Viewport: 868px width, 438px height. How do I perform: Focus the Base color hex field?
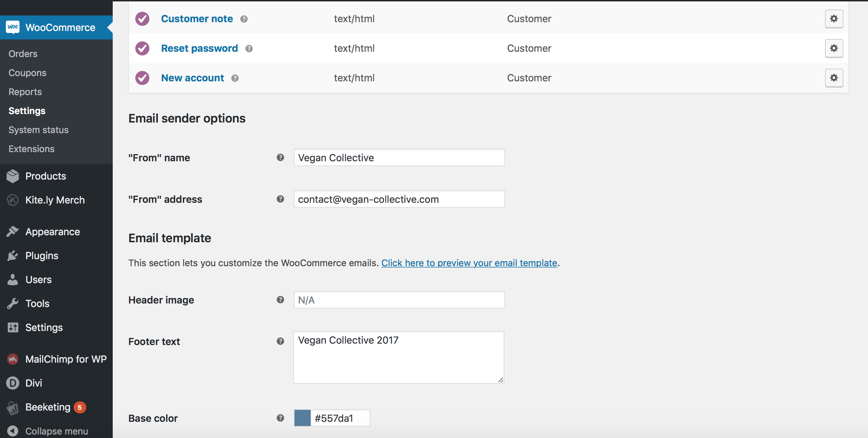coord(340,418)
